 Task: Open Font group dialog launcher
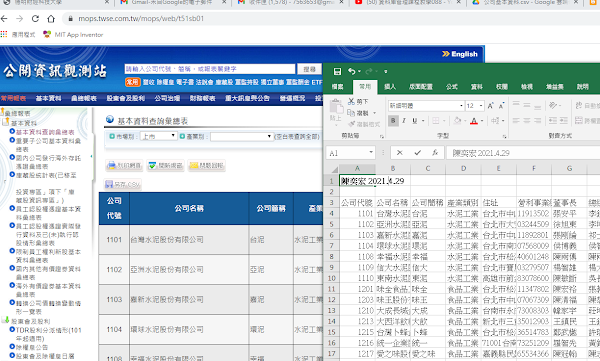[504, 136]
